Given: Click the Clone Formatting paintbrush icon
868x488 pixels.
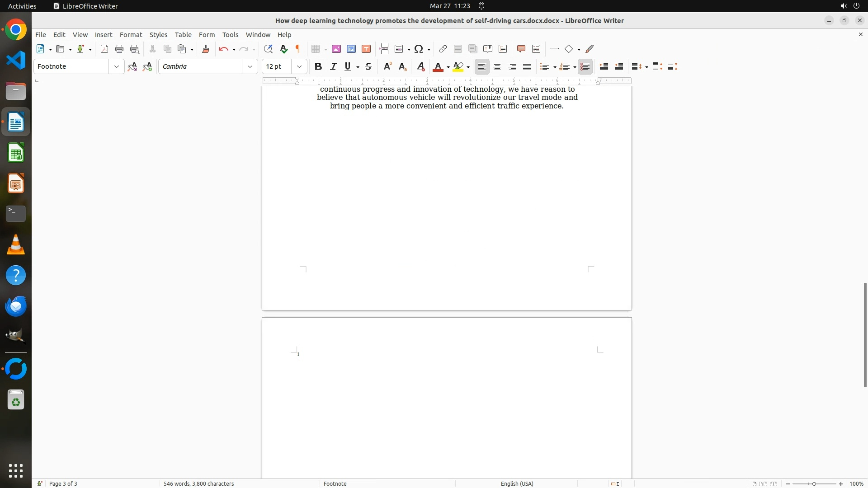Looking at the screenshot, I should pos(206,49).
